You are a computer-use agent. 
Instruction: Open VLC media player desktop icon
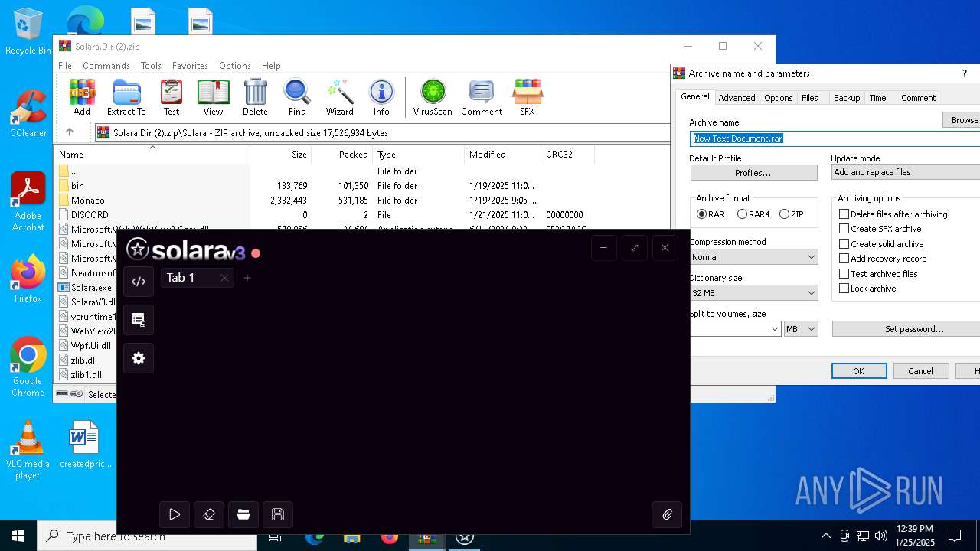pos(28,450)
